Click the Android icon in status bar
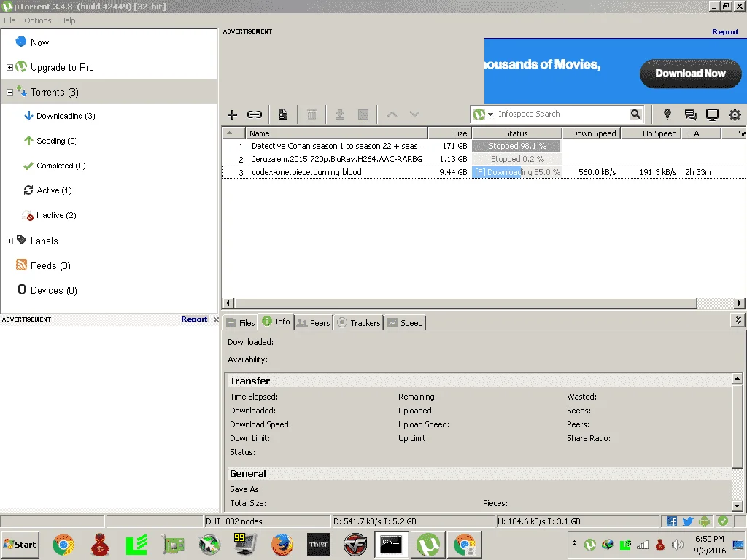The height and width of the screenshot is (560, 747). tap(704, 521)
